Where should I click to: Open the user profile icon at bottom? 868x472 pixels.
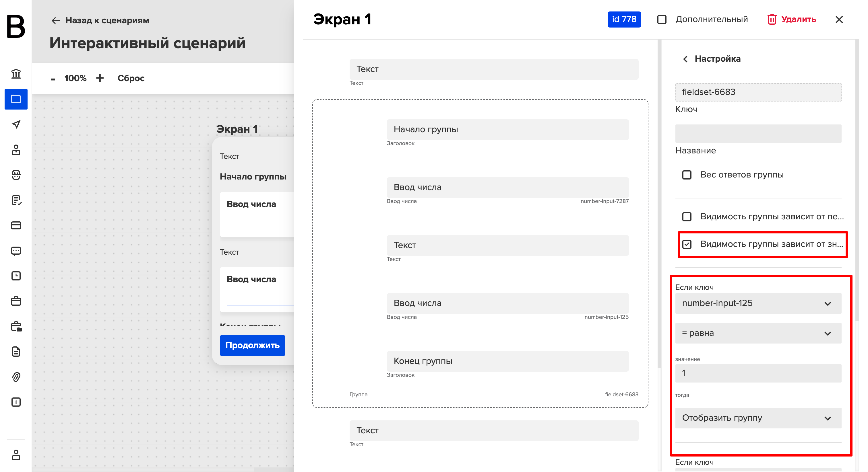pyautogui.click(x=16, y=455)
